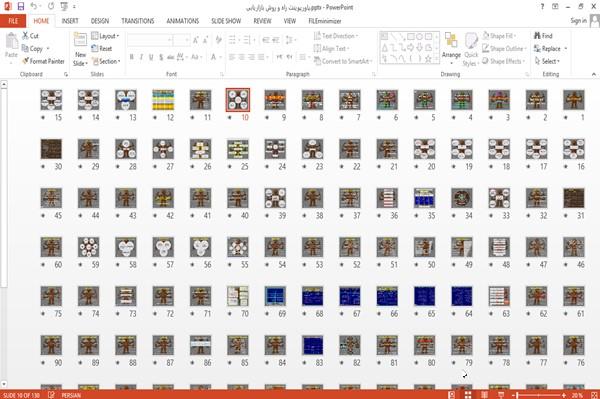
Task: Switch to the INSERT tab
Action: 70,21
